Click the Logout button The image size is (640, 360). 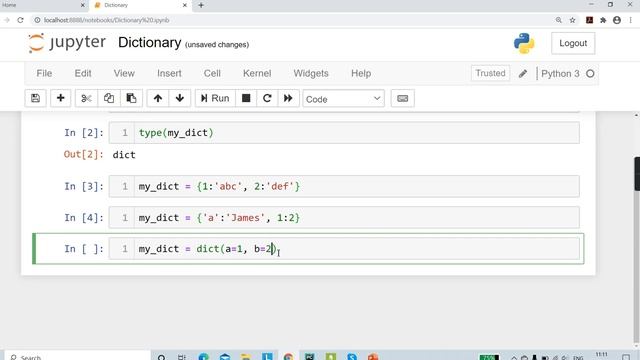pyautogui.click(x=573, y=43)
